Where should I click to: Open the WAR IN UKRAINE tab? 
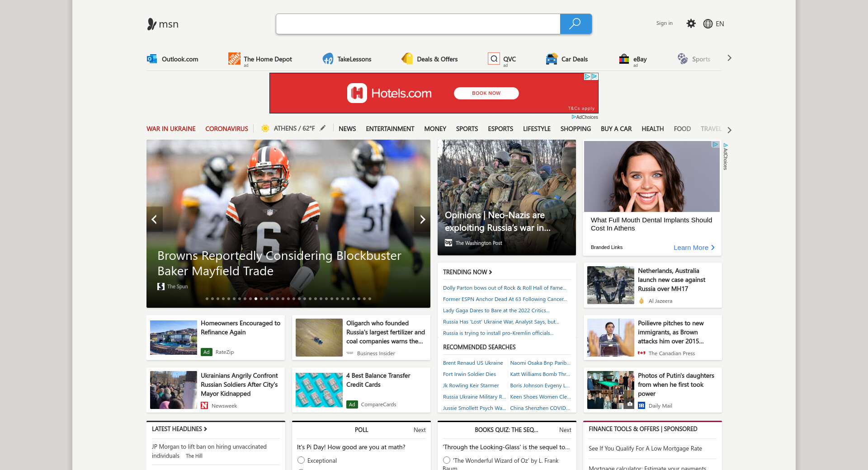point(171,129)
